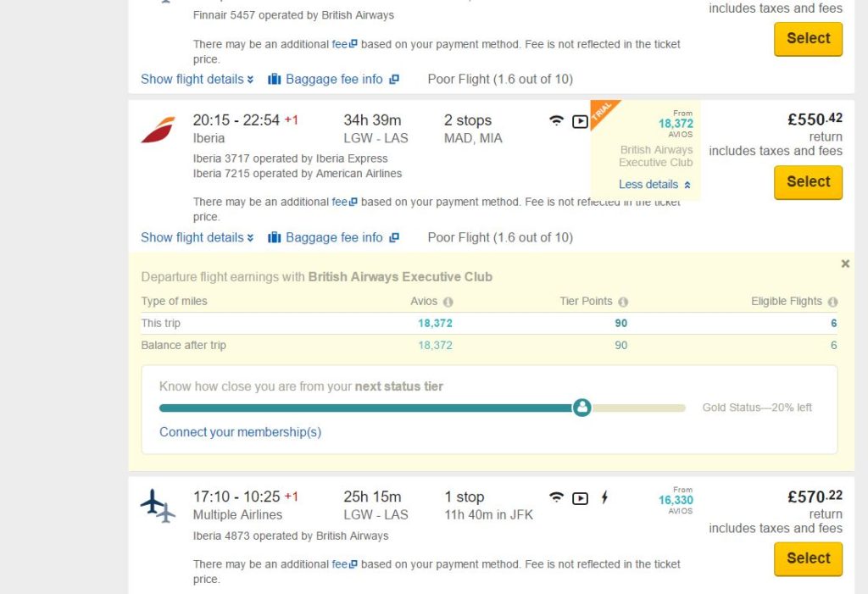Screen dimensions: 868x594
Task: Open Connect your membership(s) link
Action: click(x=240, y=432)
